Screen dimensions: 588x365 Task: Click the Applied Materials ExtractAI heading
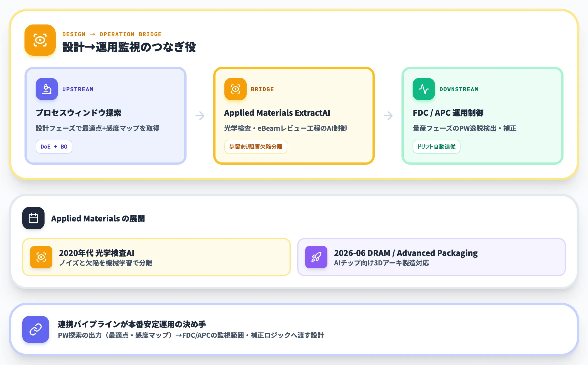[x=277, y=113]
